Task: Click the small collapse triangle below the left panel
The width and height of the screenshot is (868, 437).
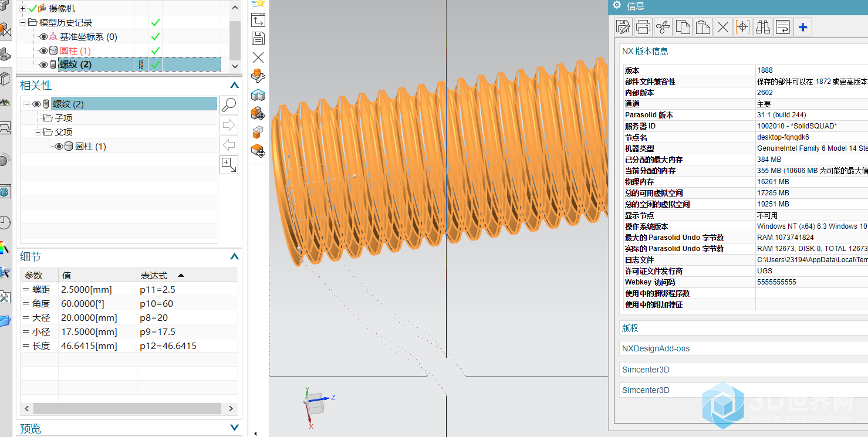Action: [x=256, y=434]
